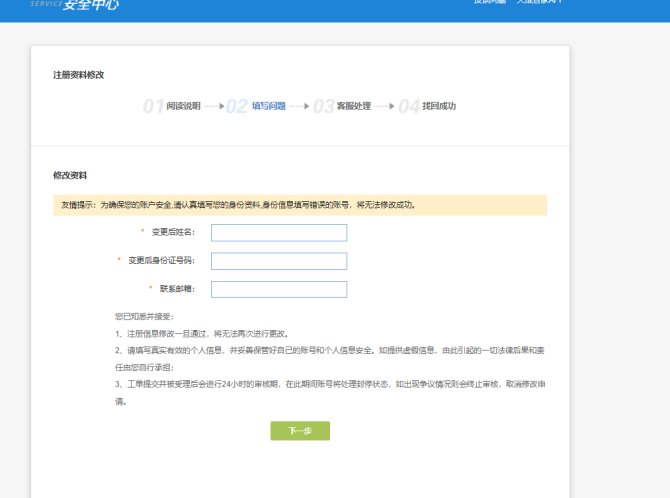The image size is (670, 498).
Task: Click the 您已知悉并接受 text
Action: click(x=144, y=316)
